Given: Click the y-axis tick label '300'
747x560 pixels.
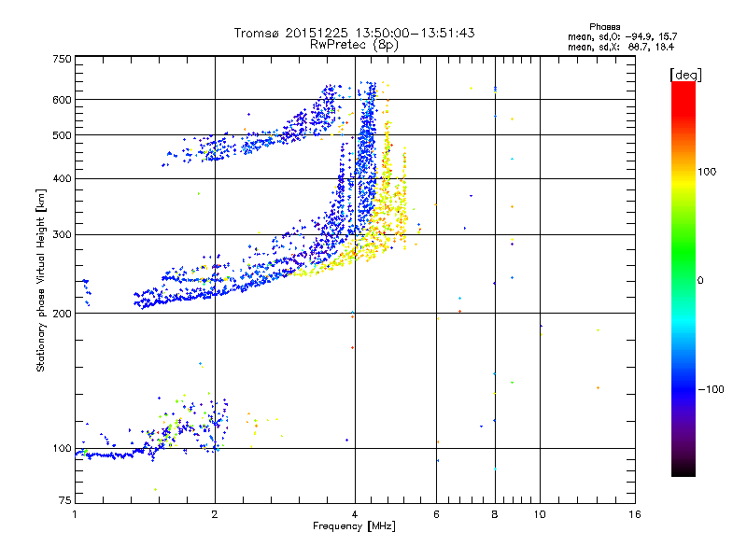Looking at the screenshot, I should [x=63, y=235].
